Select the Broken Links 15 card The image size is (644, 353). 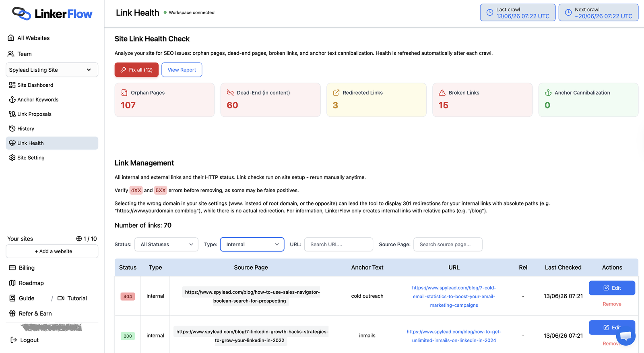[483, 100]
